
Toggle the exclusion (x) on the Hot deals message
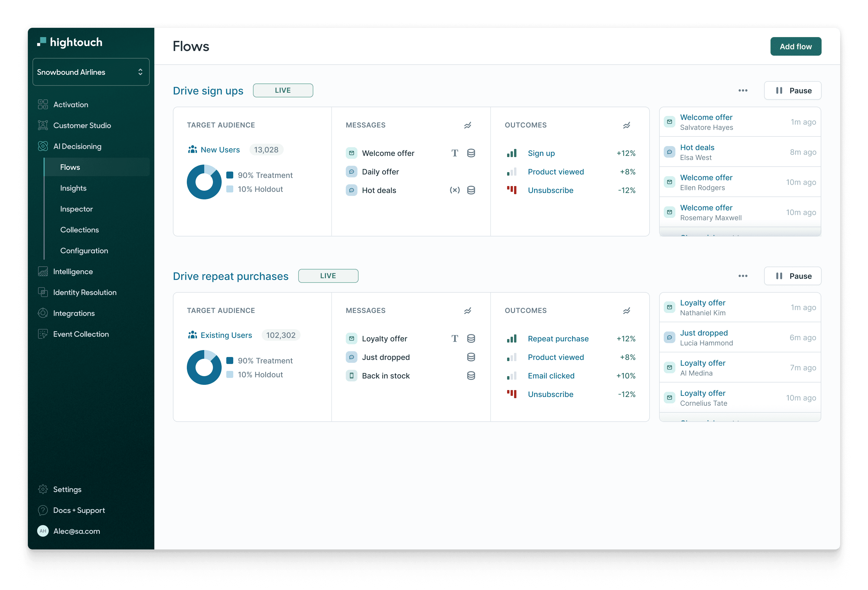pyautogui.click(x=455, y=190)
